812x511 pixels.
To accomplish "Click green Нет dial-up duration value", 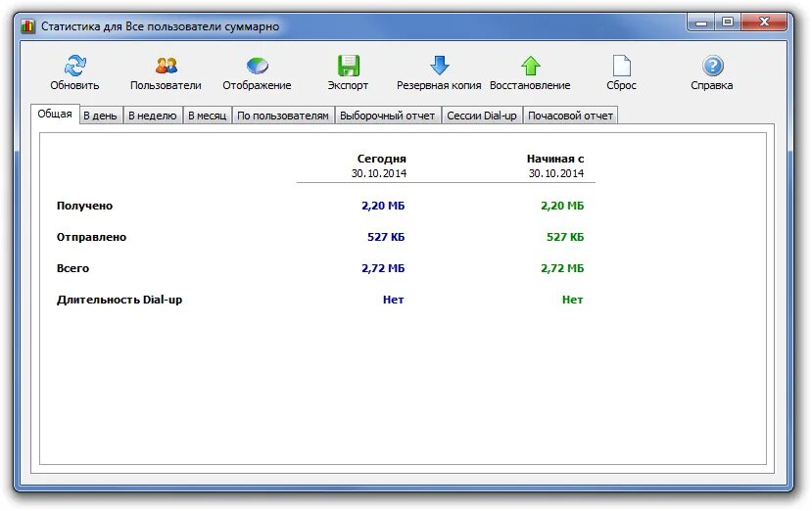I will coord(572,300).
